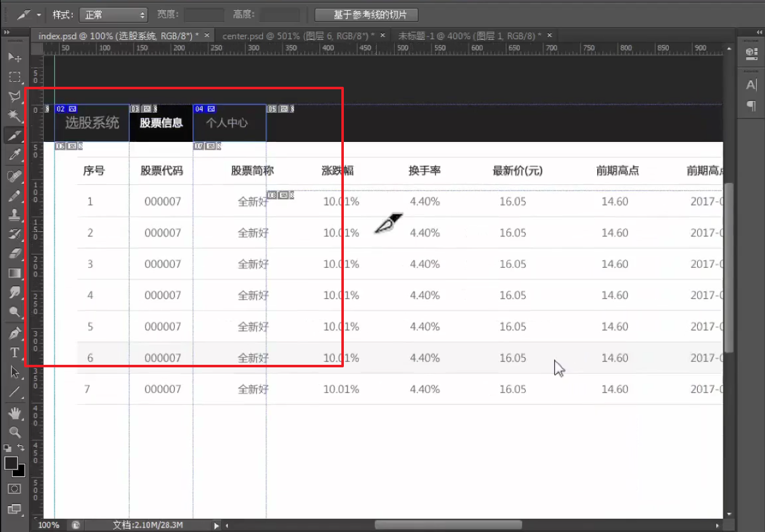The height and width of the screenshot is (532, 765).
Task: Click the 涨跌幅 column header
Action: pyautogui.click(x=338, y=170)
